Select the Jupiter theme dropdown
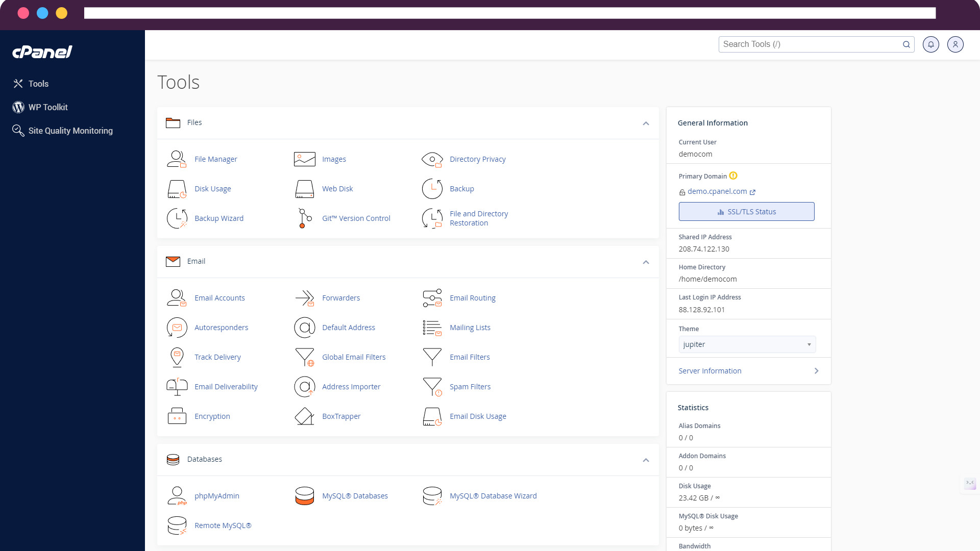This screenshot has height=551, width=980. (746, 344)
